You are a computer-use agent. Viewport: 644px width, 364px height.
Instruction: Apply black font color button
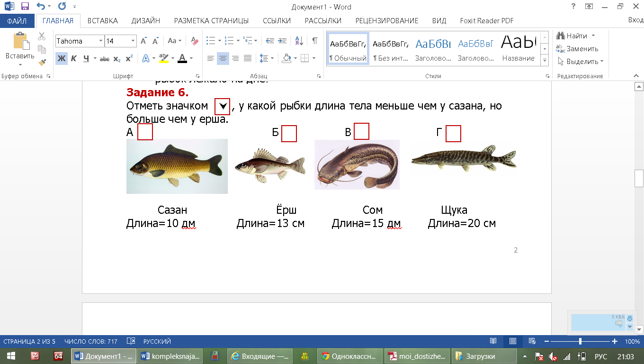point(182,59)
